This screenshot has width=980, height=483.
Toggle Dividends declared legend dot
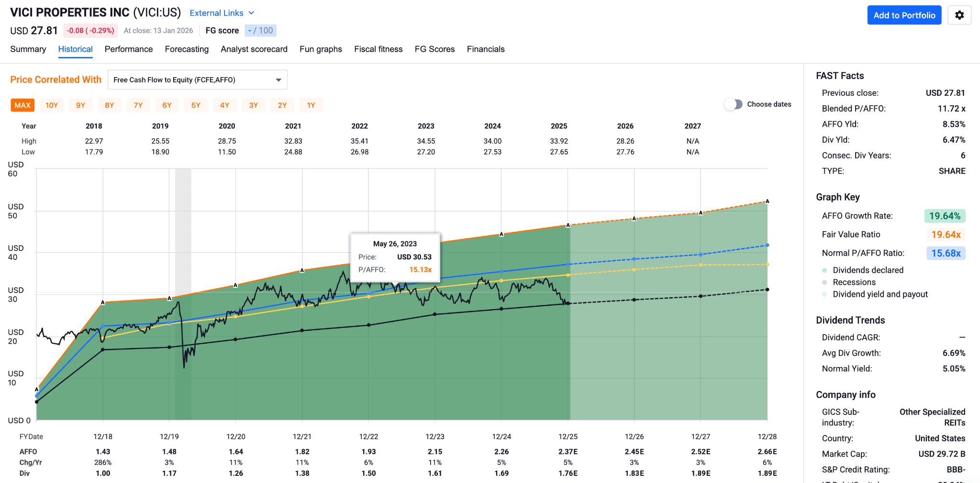(x=824, y=270)
